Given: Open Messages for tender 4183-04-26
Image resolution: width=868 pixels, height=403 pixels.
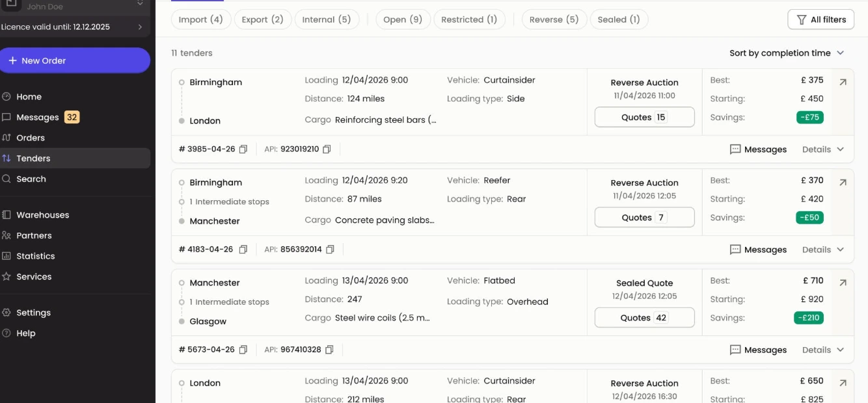Looking at the screenshot, I should coord(758,250).
